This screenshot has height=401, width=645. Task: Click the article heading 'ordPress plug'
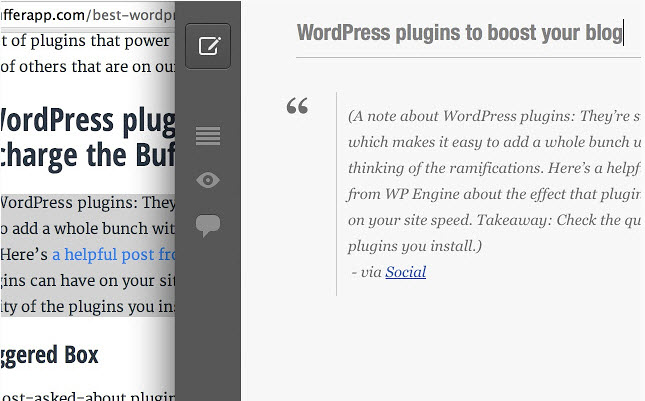88,121
